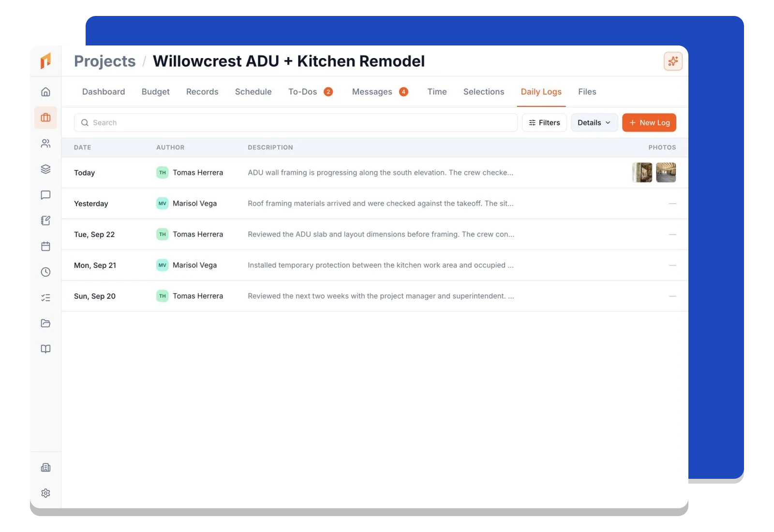Open second photo thumbnail in Today's log
Image resolution: width=774 pixels, height=532 pixels.
pyautogui.click(x=666, y=173)
